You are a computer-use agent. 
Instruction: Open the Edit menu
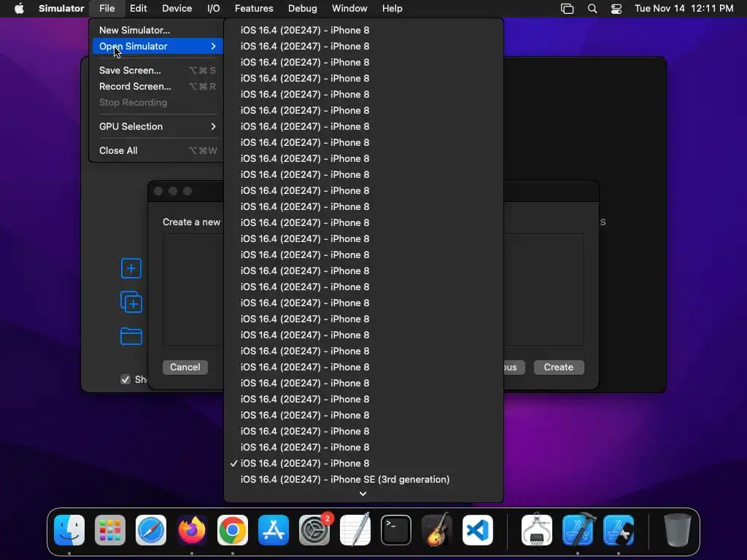pos(138,9)
